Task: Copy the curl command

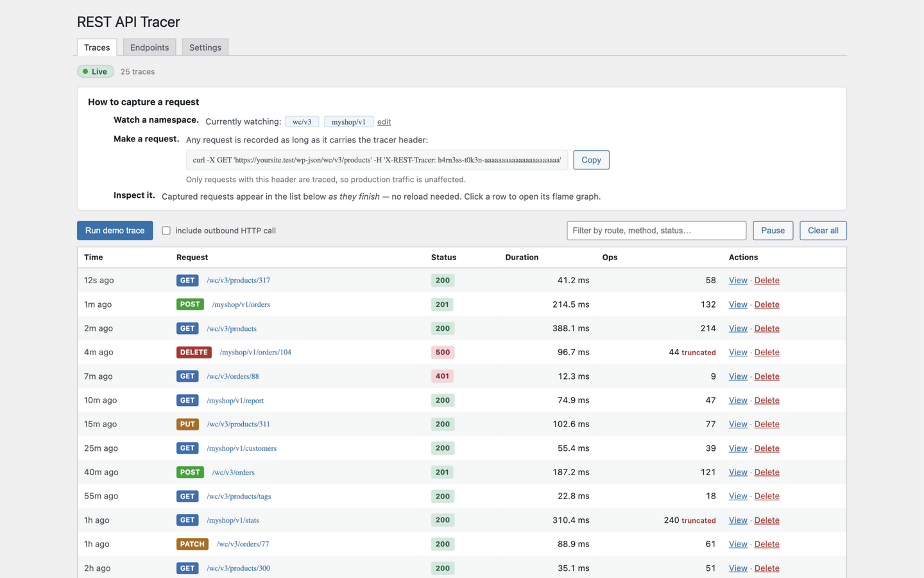Action: point(591,160)
